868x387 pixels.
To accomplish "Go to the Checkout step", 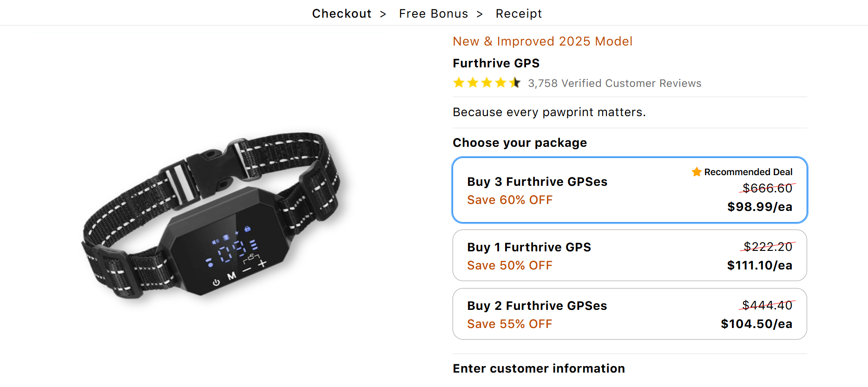I will click(x=342, y=14).
